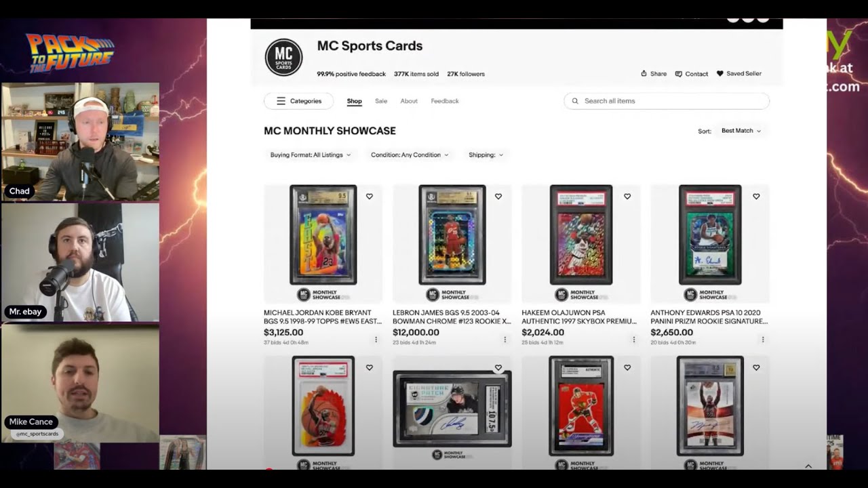The height and width of the screenshot is (488, 868).
Task: Click the MC Sports Cards round logo
Action: (x=283, y=57)
